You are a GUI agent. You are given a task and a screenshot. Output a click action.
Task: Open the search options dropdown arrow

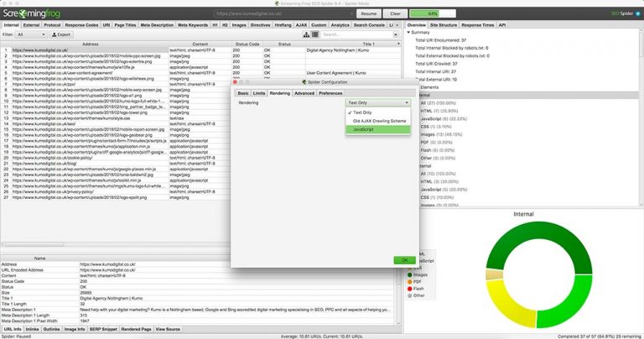396,34
